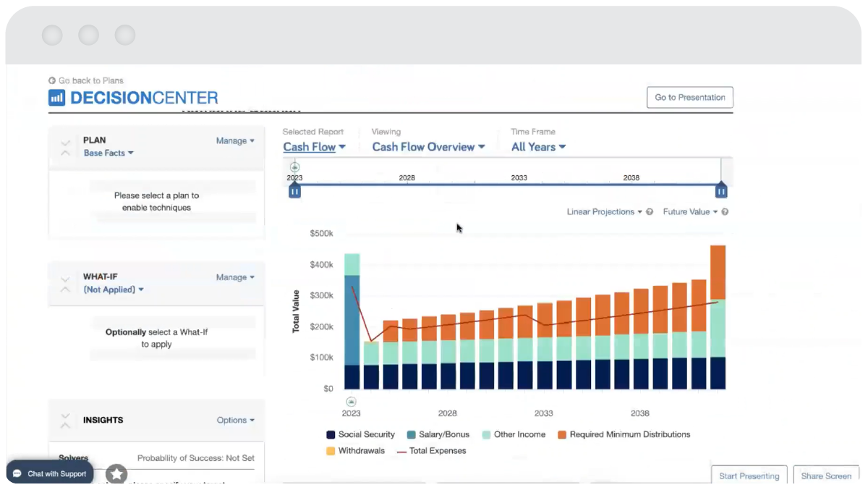The image size is (868, 490).
Task: Open the Options menu in the INSIGHTS panel
Action: pyautogui.click(x=234, y=420)
